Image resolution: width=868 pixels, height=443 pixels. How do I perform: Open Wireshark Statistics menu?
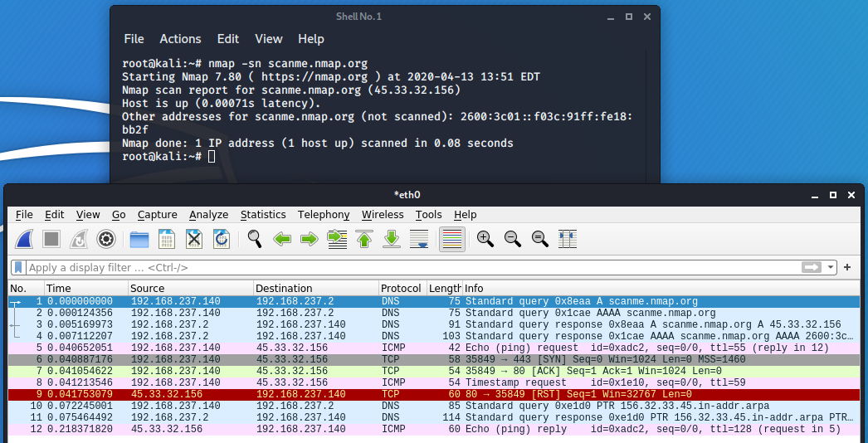coord(263,214)
